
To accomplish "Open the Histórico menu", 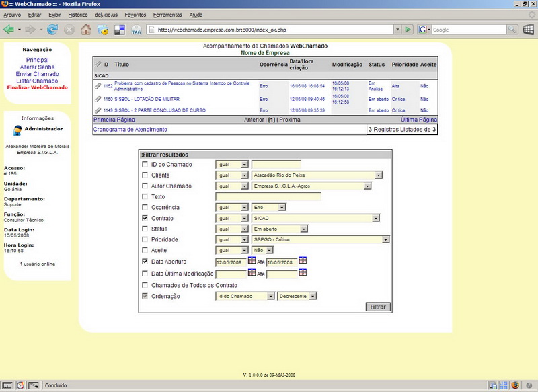I will coord(78,14).
